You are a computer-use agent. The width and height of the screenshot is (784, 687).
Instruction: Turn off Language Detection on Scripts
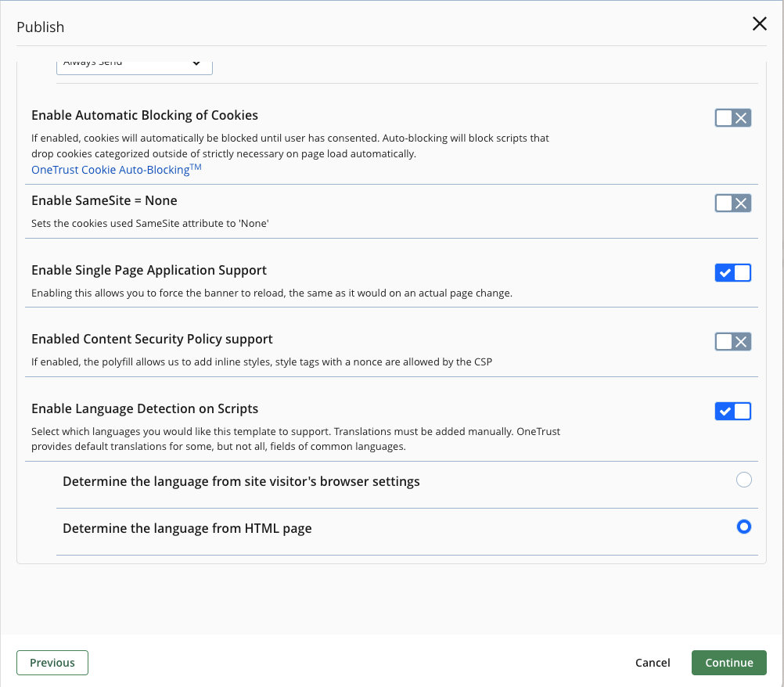732,411
